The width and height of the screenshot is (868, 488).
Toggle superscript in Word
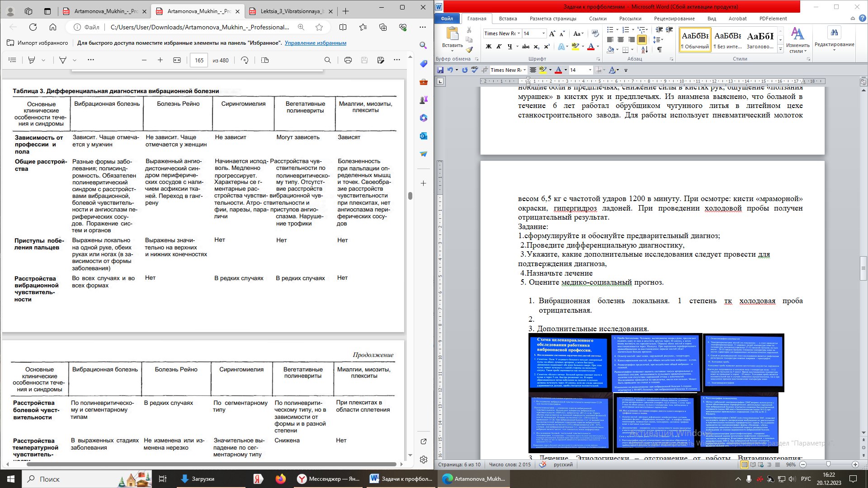click(547, 47)
